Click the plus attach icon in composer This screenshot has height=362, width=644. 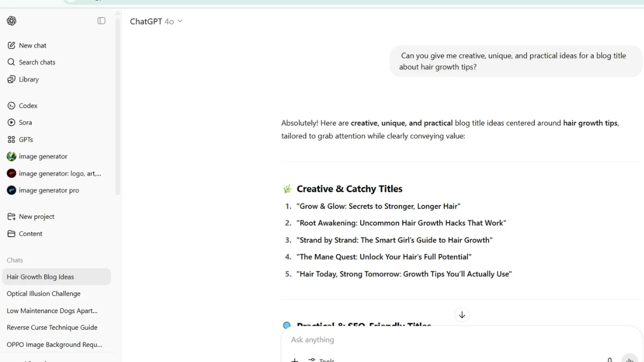[295, 360]
